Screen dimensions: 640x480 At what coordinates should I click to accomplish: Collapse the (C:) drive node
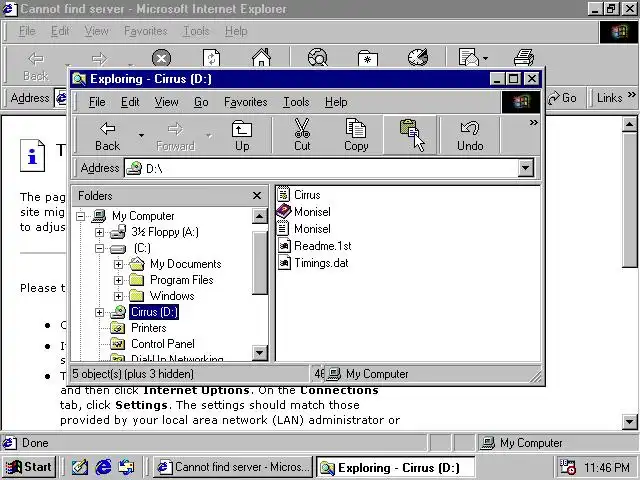tap(99, 248)
